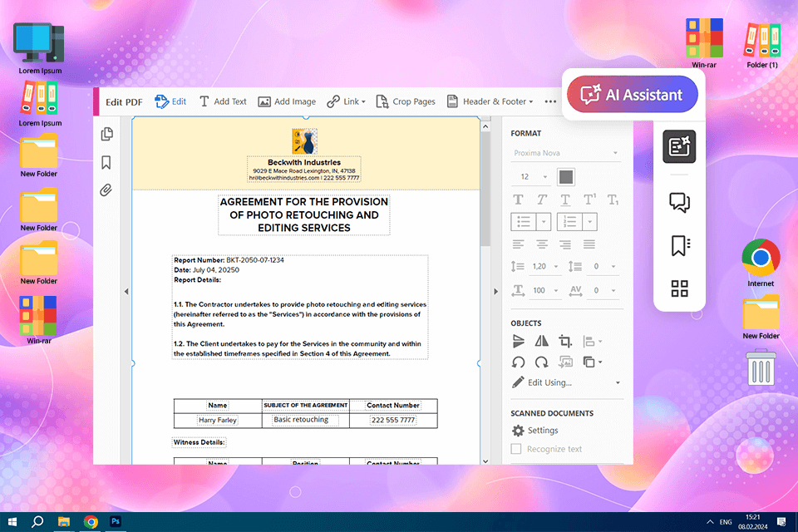Click the Beckwith Industries logo image
The image size is (798, 532).
pos(304,141)
